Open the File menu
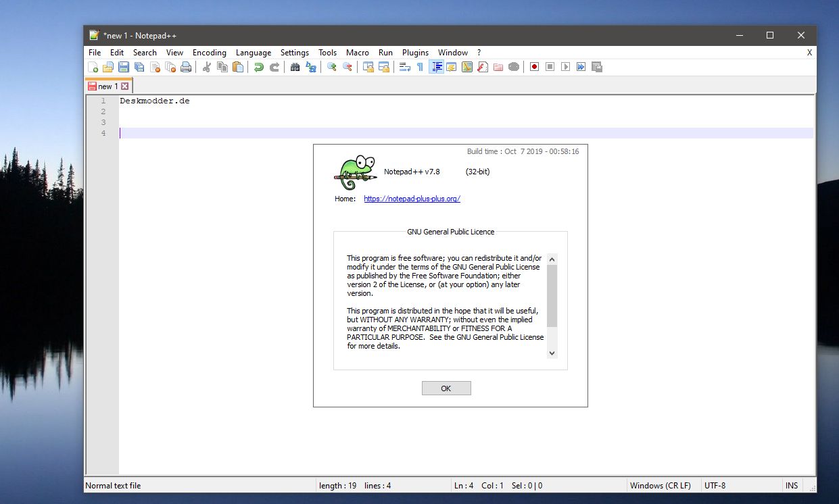The height and width of the screenshot is (504, 839). click(x=95, y=52)
